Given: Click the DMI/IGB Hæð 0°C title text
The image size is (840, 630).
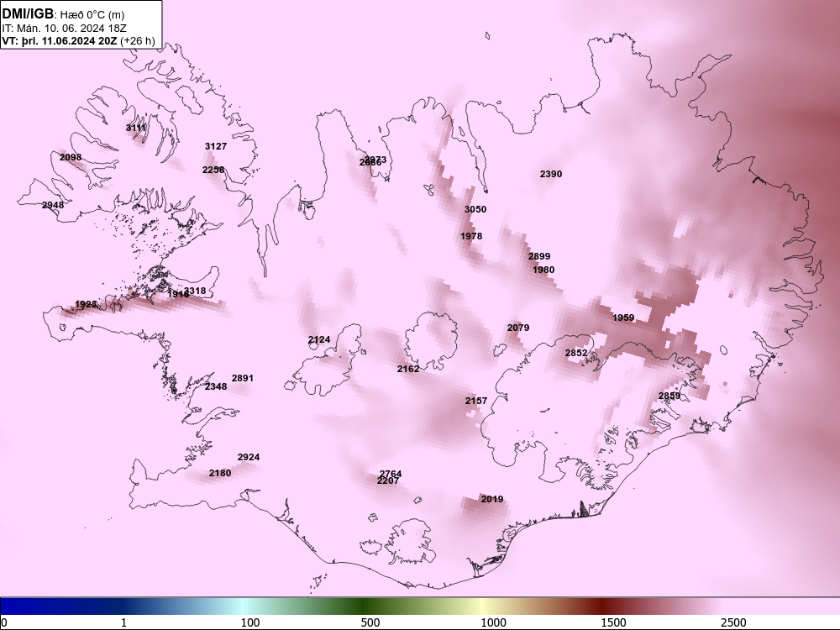Looking at the screenshot, I should 63,14.
